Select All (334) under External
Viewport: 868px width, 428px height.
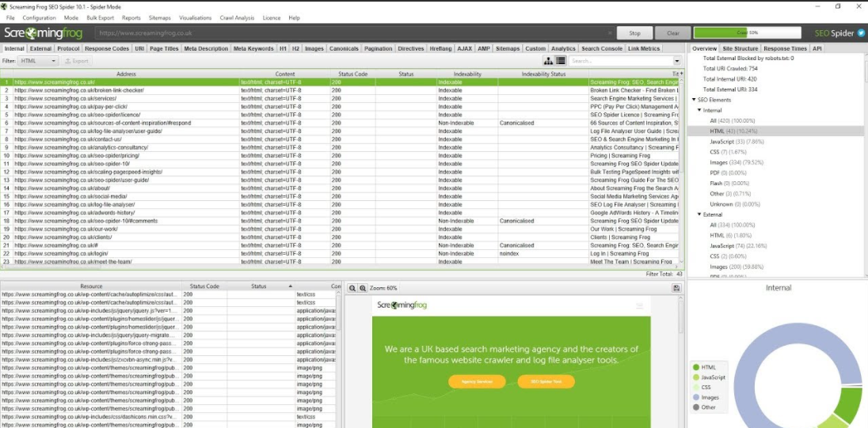pos(733,225)
